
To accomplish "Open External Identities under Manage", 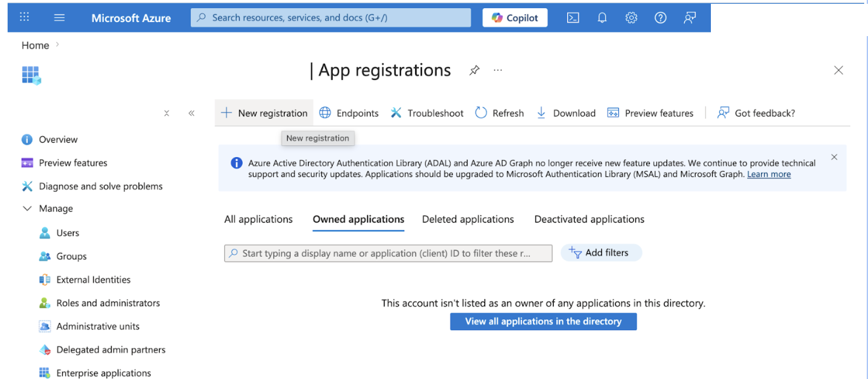I will pos(93,279).
